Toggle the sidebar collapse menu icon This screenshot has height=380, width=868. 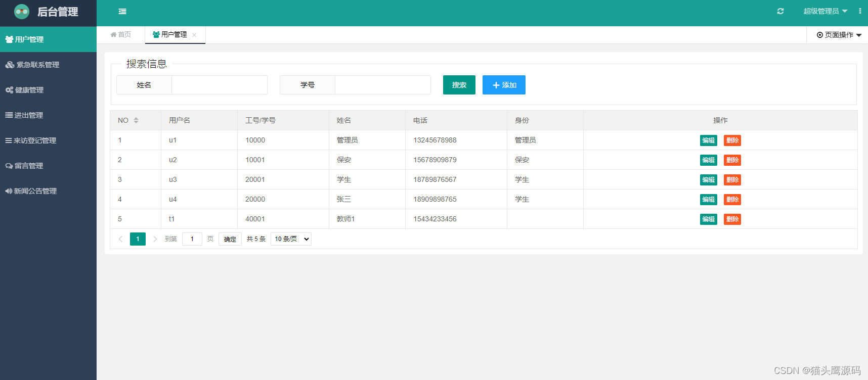[x=122, y=12]
